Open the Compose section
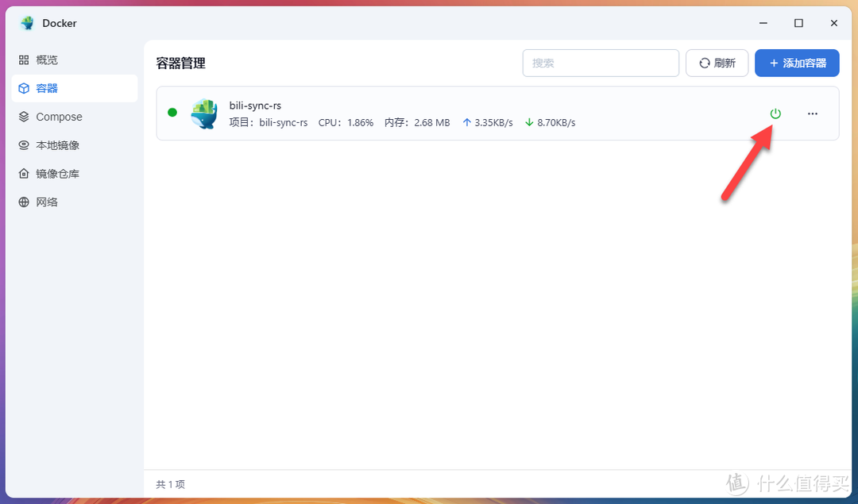The image size is (858, 504). point(75,117)
